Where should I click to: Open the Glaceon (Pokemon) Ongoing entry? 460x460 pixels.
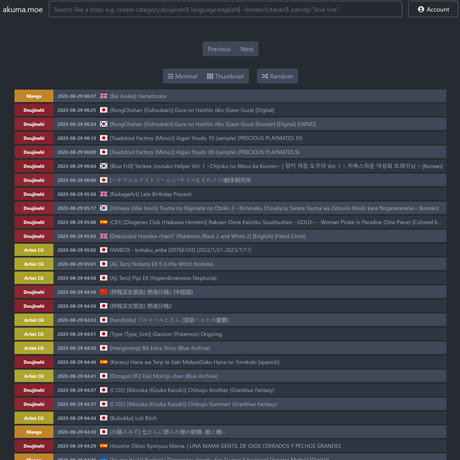pos(166,334)
